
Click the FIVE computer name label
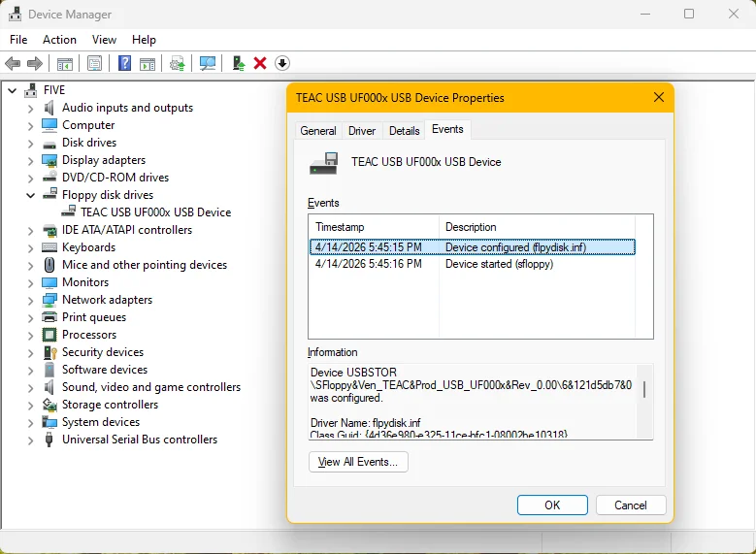pyautogui.click(x=54, y=90)
